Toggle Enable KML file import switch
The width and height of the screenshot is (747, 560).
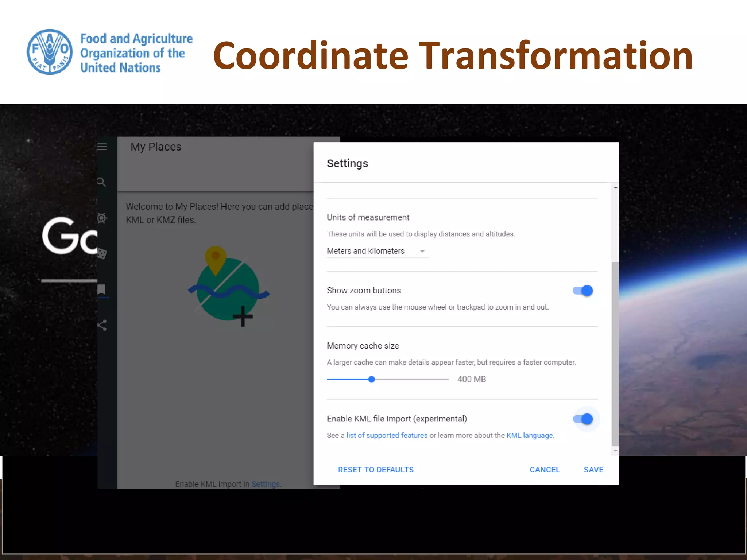point(583,419)
